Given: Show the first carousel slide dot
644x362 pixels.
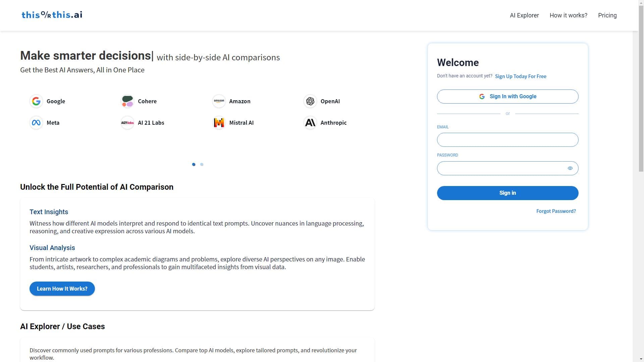Looking at the screenshot, I should [194, 164].
